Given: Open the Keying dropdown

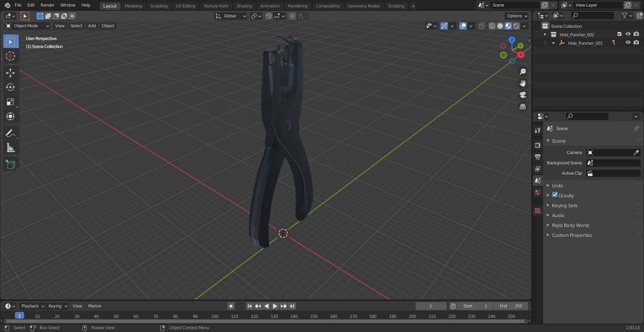Looking at the screenshot, I should [58, 306].
